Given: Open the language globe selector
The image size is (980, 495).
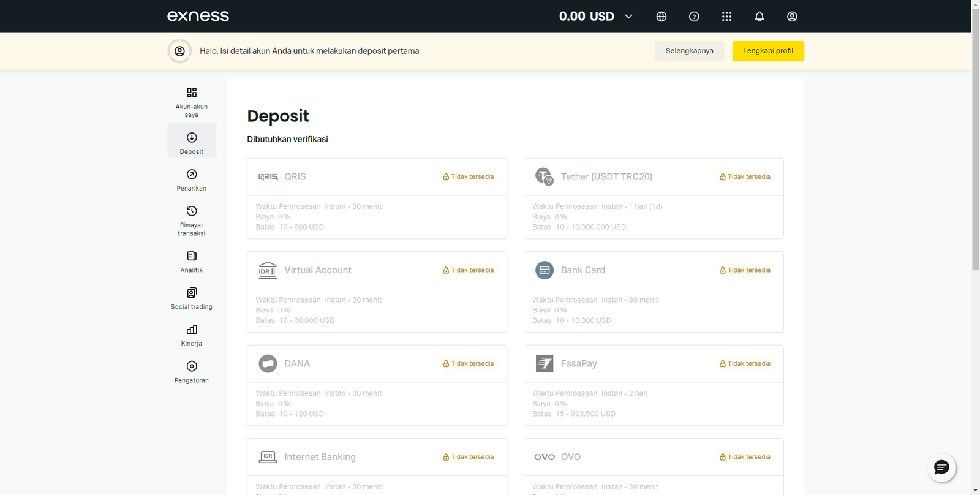Looking at the screenshot, I should (x=661, y=17).
